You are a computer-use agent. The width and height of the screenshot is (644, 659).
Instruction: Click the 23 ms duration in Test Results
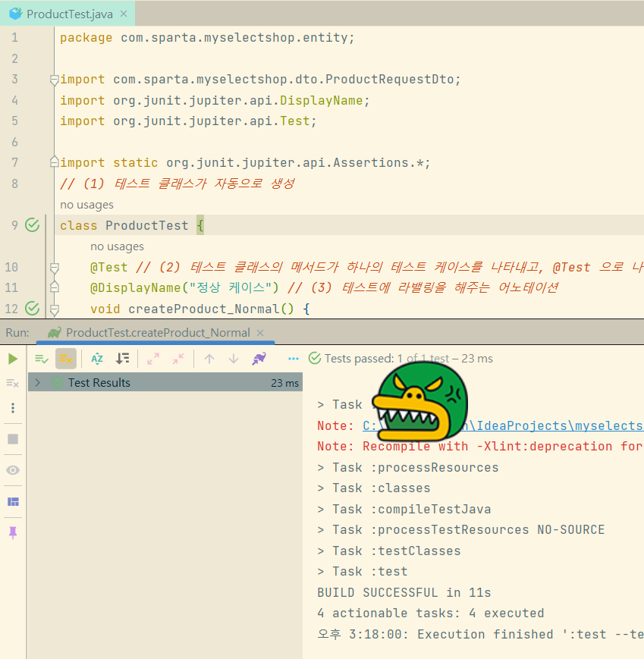(x=284, y=383)
